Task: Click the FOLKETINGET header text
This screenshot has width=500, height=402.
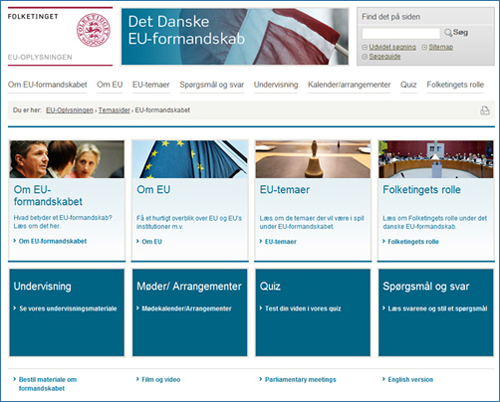Action: click(x=33, y=17)
